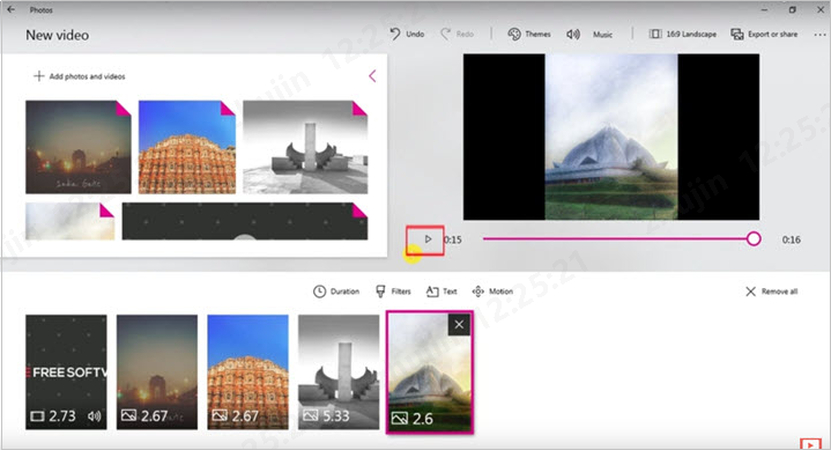Select the dark dotted video clip in library
Viewport: 831px width, 450px height.
coord(245,221)
